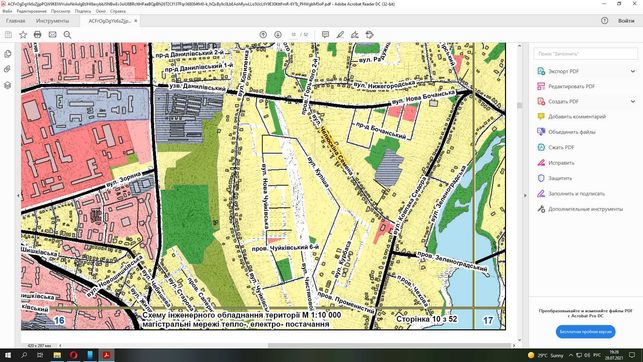Click the vertical scrollbar thumb
This screenshot has width=643, height=362.
click(520, 105)
